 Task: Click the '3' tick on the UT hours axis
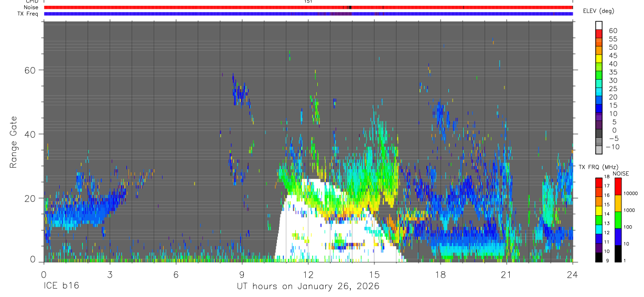[110, 274]
